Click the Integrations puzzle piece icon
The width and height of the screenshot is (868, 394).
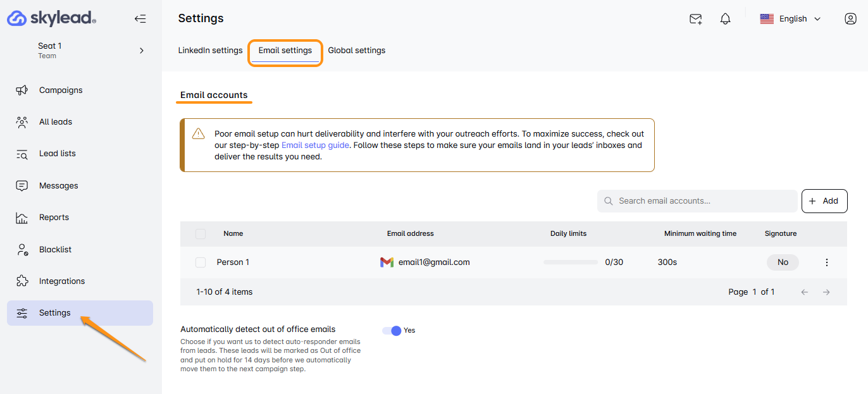click(x=22, y=281)
